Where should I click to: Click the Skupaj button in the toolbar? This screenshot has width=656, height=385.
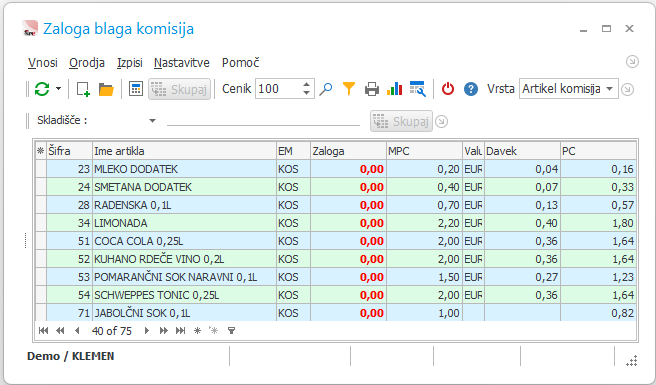pos(179,89)
